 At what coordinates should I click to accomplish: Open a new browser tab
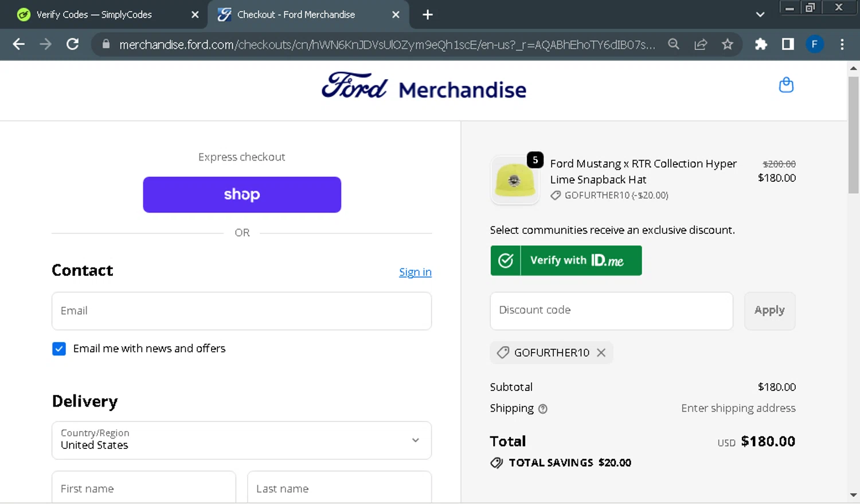coord(428,14)
